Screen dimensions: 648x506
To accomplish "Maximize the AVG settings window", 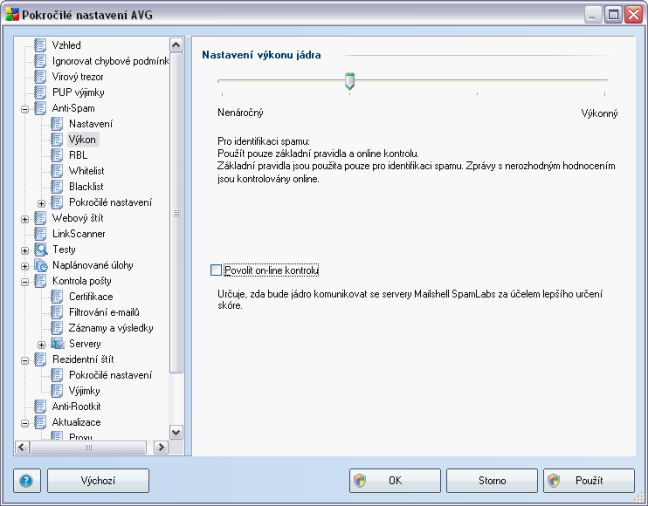I will pos(613,15).
